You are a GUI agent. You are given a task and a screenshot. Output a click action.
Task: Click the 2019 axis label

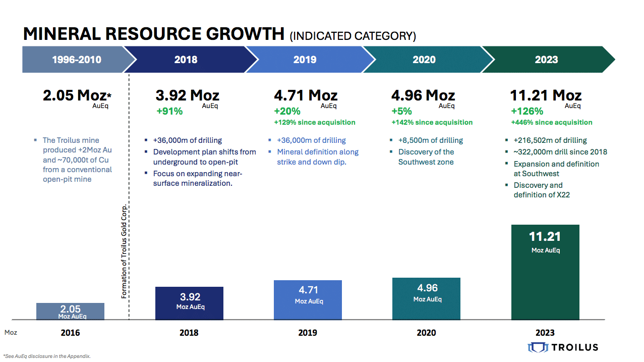click(308, 333)
